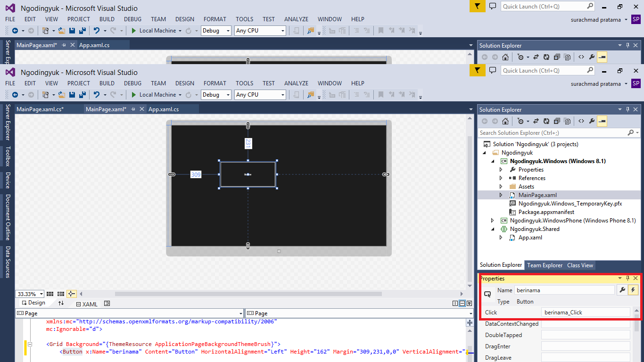The height and width of the screenshot is (362, 644).
Task: Click Open File icon in front window toolbar
Action: (x=61, y=95)
